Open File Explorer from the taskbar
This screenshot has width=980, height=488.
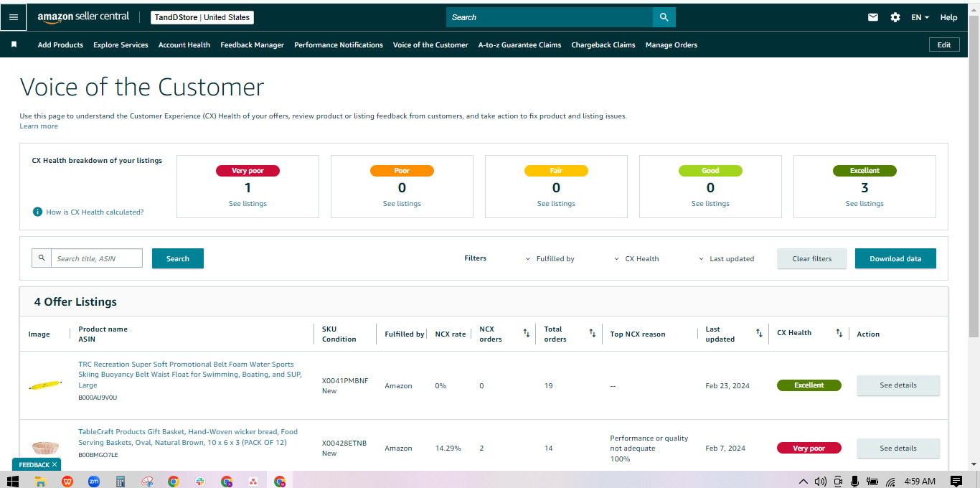(41, 481)
